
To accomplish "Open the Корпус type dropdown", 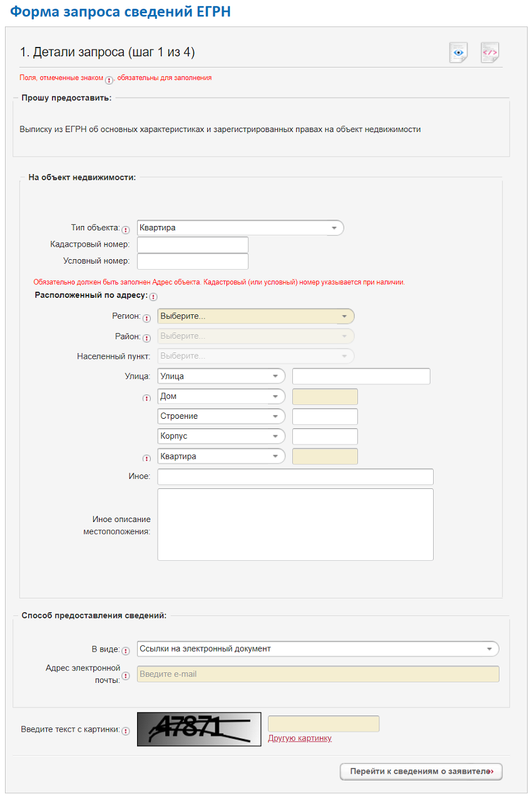I will pyautogui.click(x=221, y=436).
